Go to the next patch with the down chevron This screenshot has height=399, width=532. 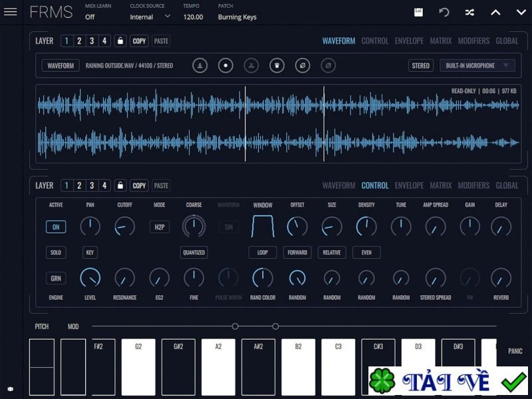tap(519, 13)
